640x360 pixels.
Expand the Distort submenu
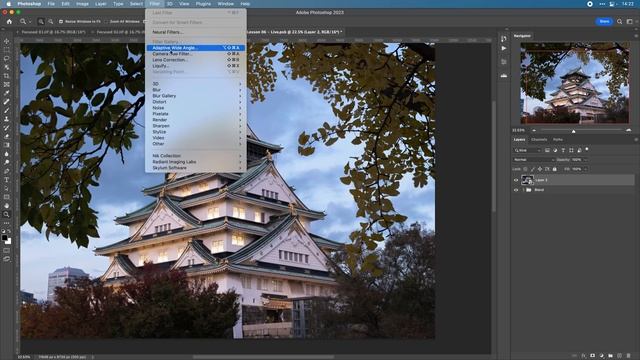tap(196, 102)
